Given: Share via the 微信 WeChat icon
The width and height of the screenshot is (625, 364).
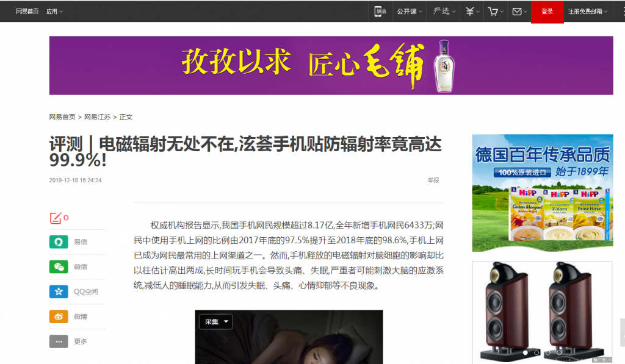Looking at the screenshot, I should coord(59,267).
